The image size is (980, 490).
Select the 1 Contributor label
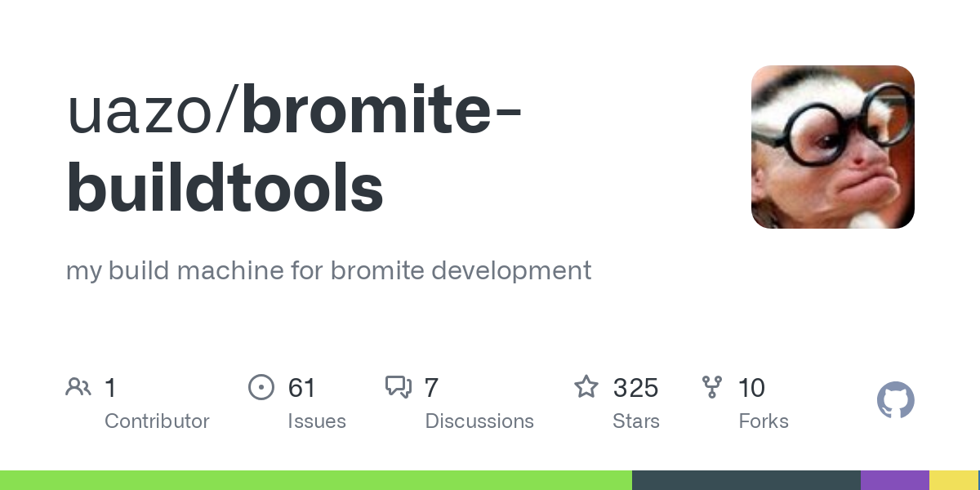click(x=157, y=421)
